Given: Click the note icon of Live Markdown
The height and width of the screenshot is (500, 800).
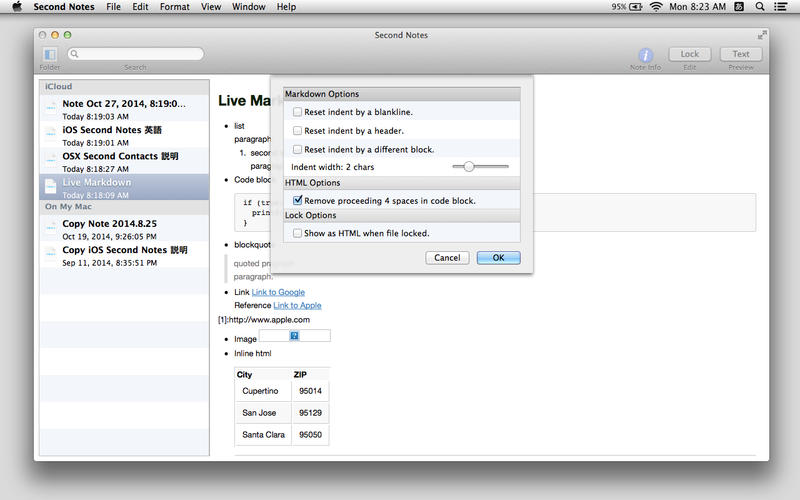Looking at the screenshot, I should (x=51, y=186).
